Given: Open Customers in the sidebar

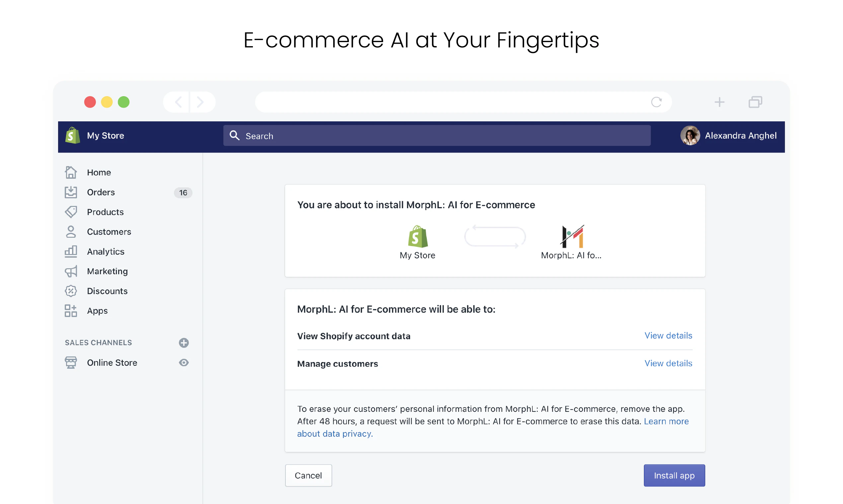Looking at the screenshot, I should tap(109, 232).
